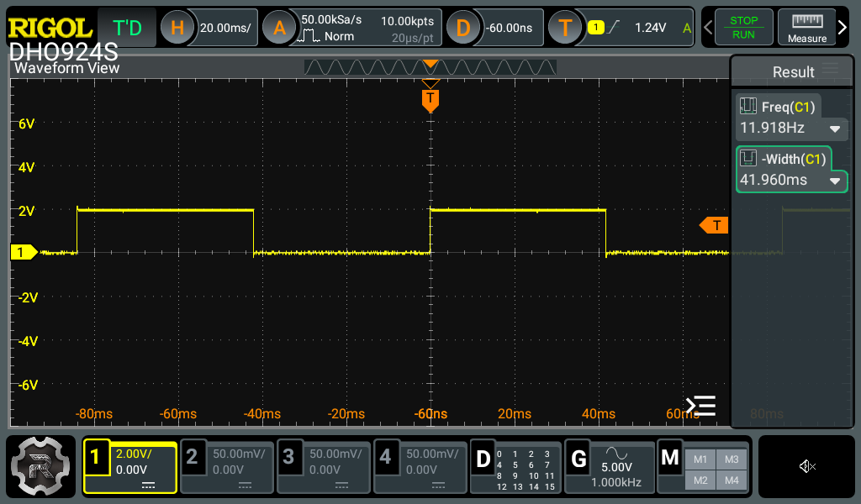Expand the Freq(C1) dropdown arrow
This screenshot has height=504, width=861.
(835, 129)
